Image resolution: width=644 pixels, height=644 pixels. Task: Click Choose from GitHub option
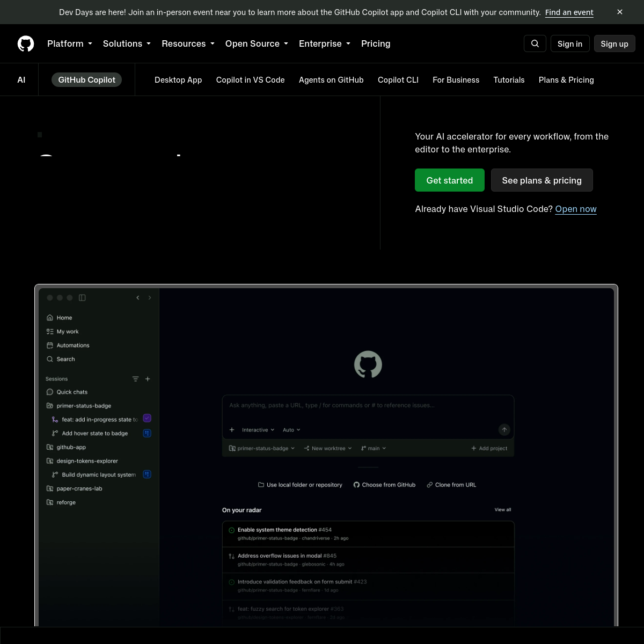[x=384, y=485]
